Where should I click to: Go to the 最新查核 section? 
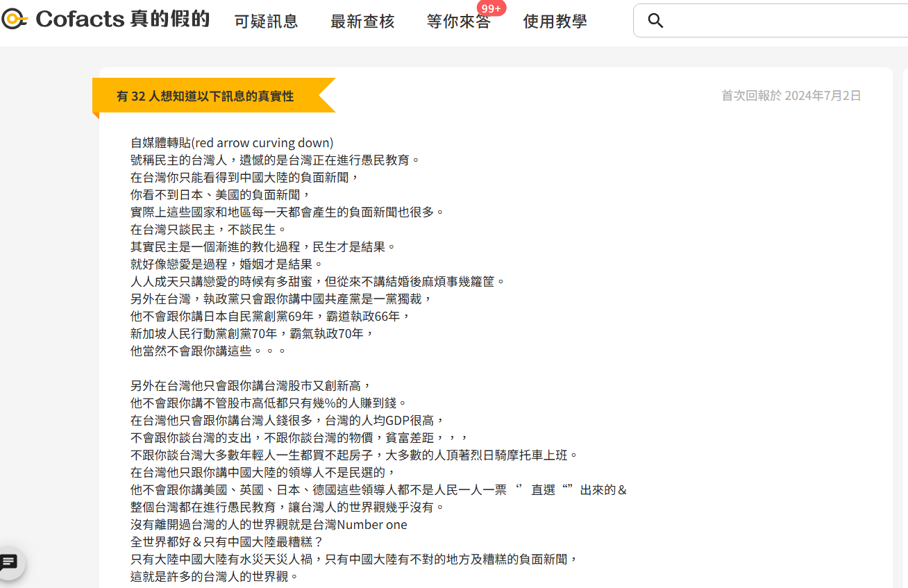[x=362, y=22]
